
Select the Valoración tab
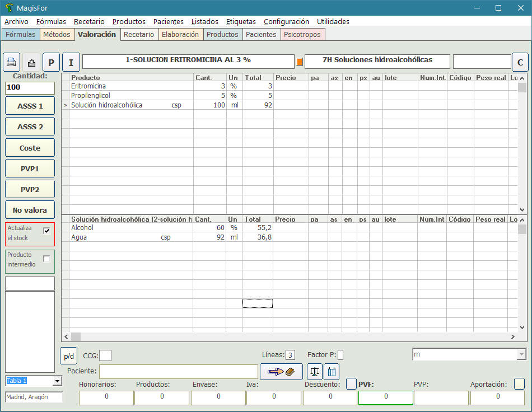coord(97,35)
